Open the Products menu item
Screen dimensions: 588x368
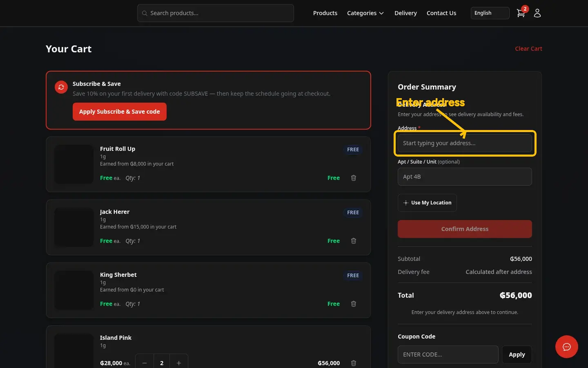click(325, 13)
